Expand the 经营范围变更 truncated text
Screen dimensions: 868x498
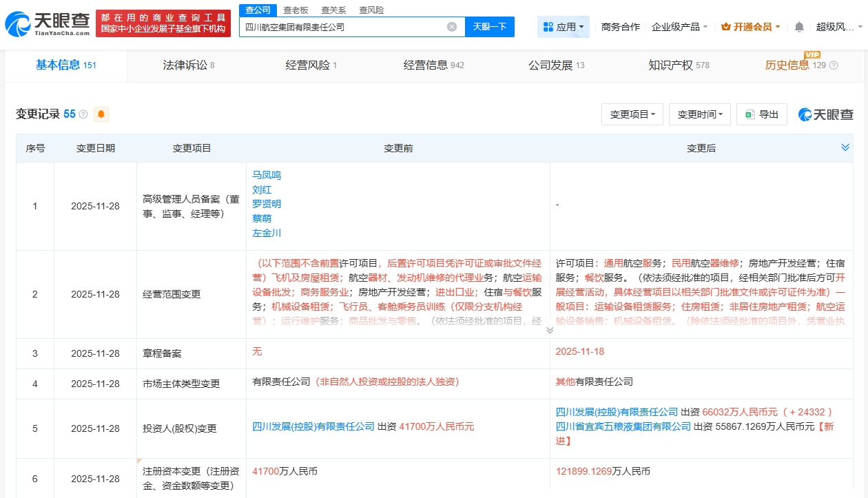click(x=550, y=330)
